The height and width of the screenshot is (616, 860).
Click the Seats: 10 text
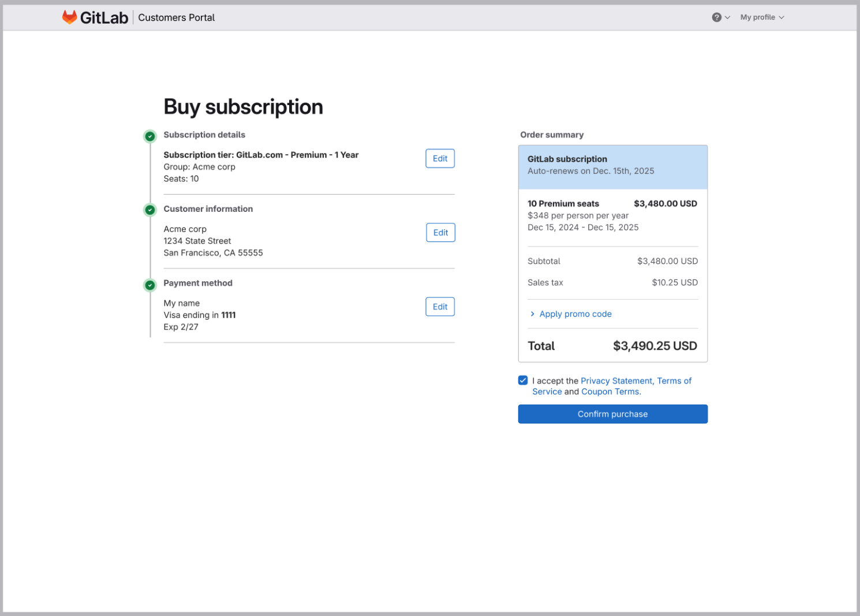[181, 179]
